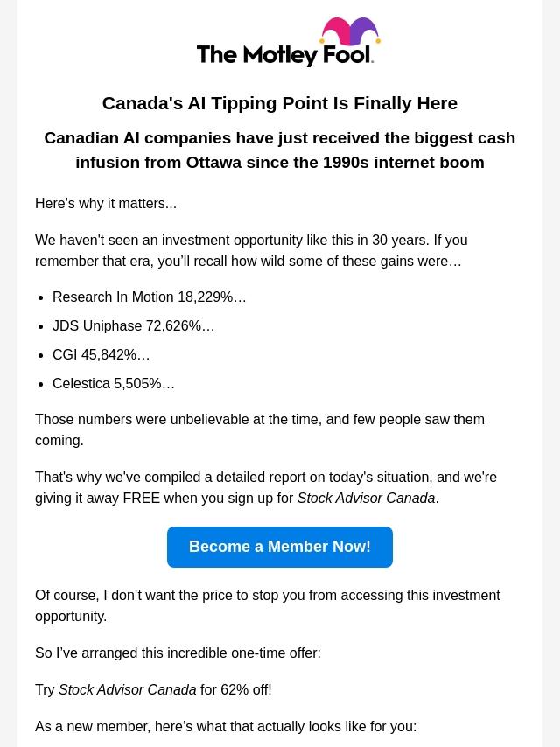The width and height of the screenshot is (560, 747).
Task: Click the "As a new member" sentence
Action: pyautogui.click(x=226, y=726)
